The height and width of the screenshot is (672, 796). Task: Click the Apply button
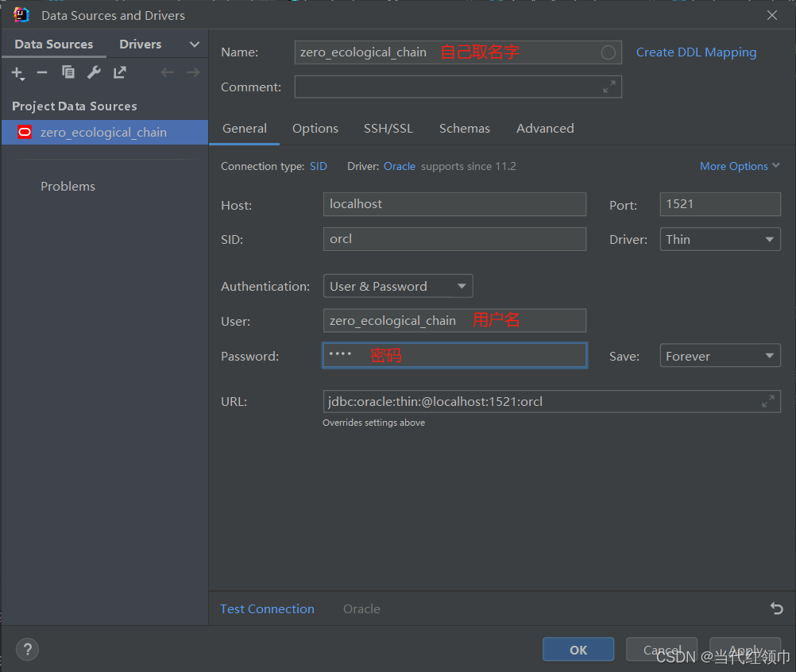click(744, 649)
